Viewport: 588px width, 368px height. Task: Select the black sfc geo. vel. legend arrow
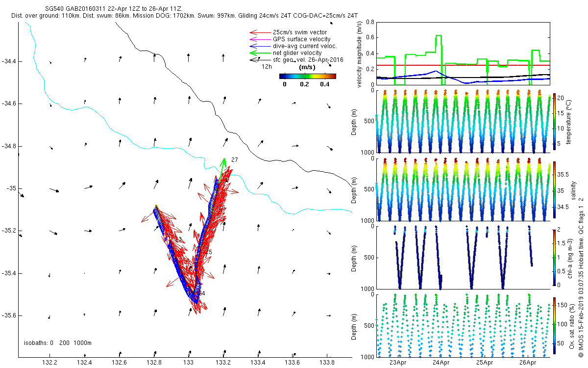(x=259, y=60)
